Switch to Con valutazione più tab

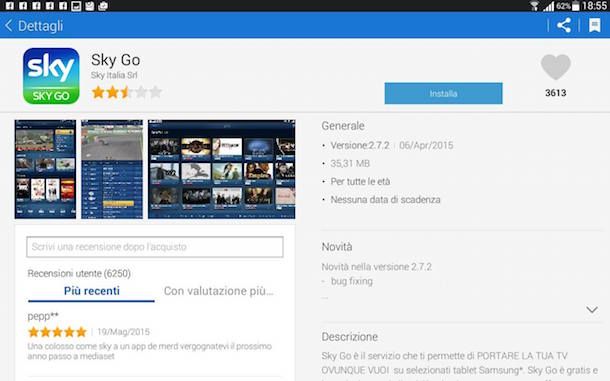(x=219, y=291)
